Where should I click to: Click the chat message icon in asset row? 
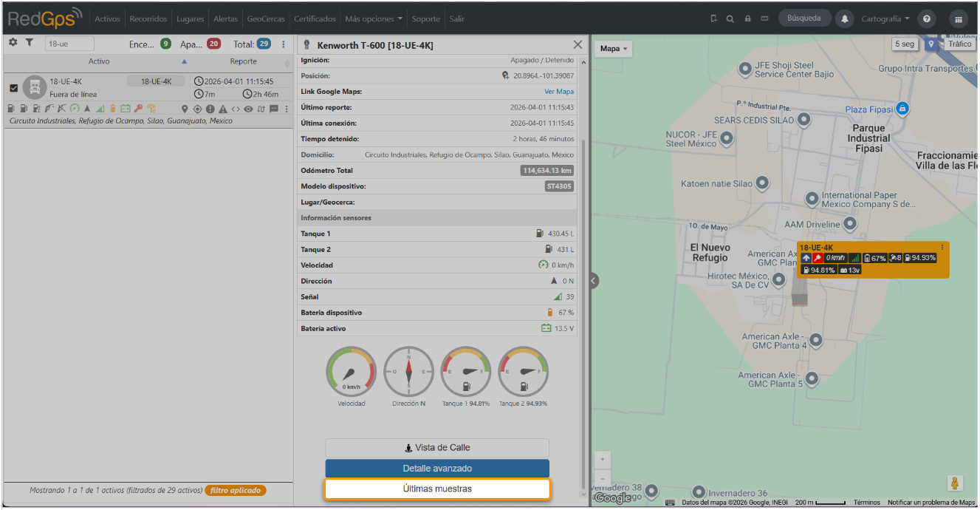274,109
